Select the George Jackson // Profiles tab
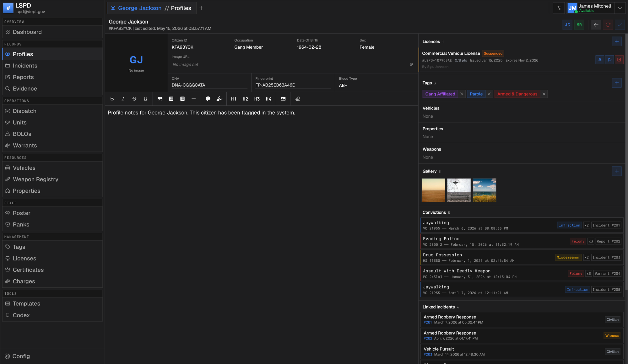 (x=151, y=8)
